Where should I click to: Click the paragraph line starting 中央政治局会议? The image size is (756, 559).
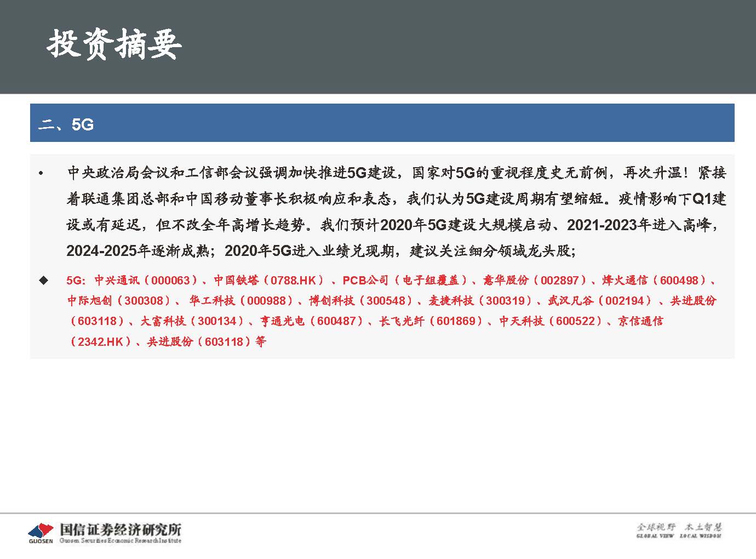pyautogui.click(x=397, y=173)
